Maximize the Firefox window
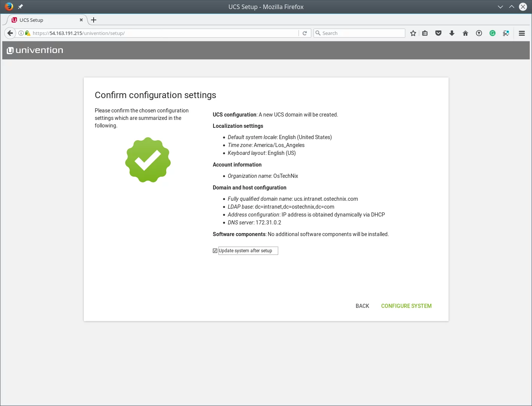 pos(512,7)
